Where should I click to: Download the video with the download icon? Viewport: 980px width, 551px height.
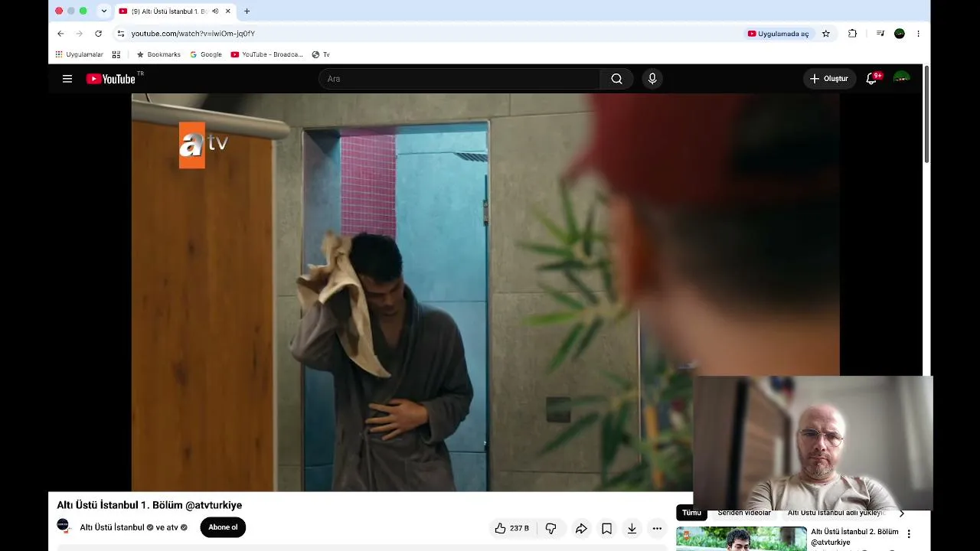(x=632, y=528)
